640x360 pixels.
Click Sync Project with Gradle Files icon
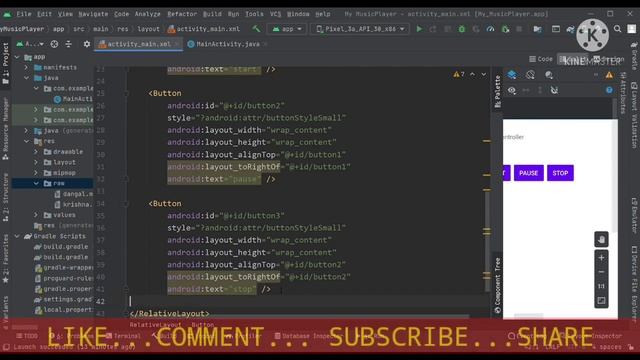point(570,29)
